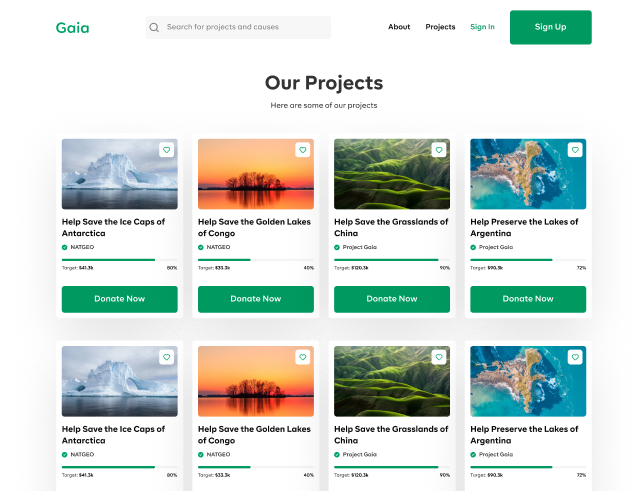Click 'Project Gaia' label on top-row Argentina card

(496, 247)
